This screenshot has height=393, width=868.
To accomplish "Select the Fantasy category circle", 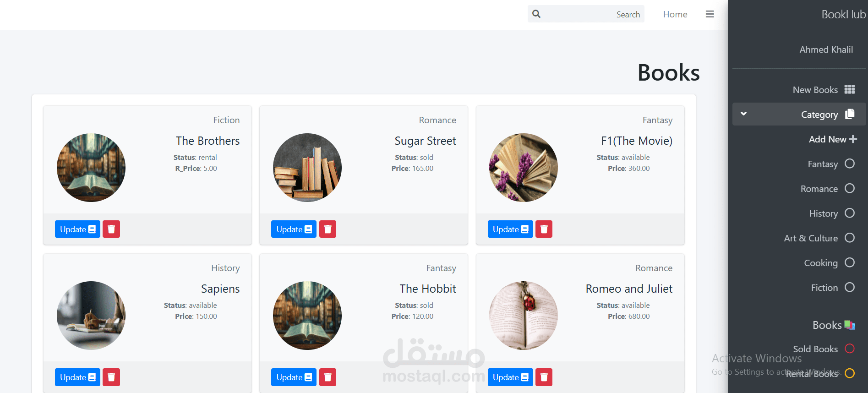I will (x=850, y=164).
